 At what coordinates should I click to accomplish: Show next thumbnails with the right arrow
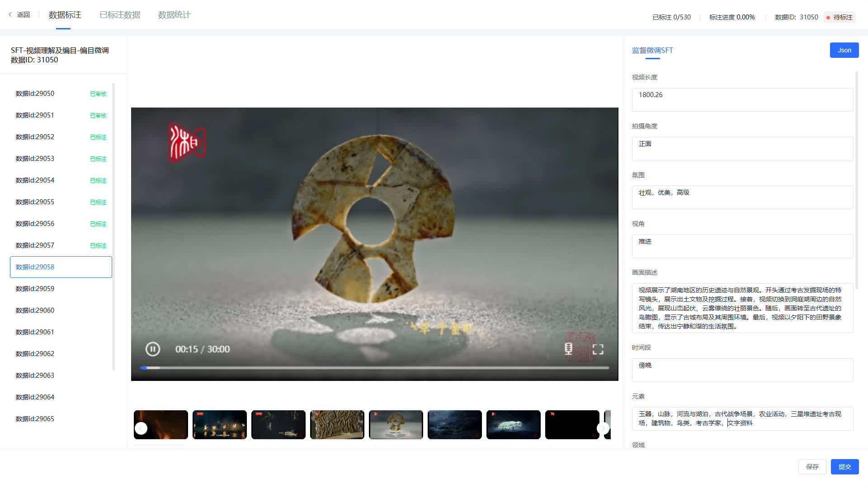click(x=603, y=428)
